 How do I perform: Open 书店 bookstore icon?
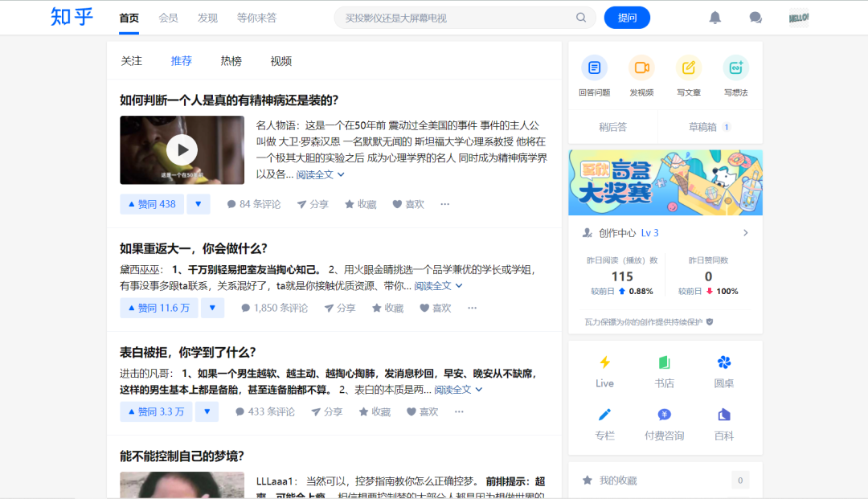tap(665, 362)
